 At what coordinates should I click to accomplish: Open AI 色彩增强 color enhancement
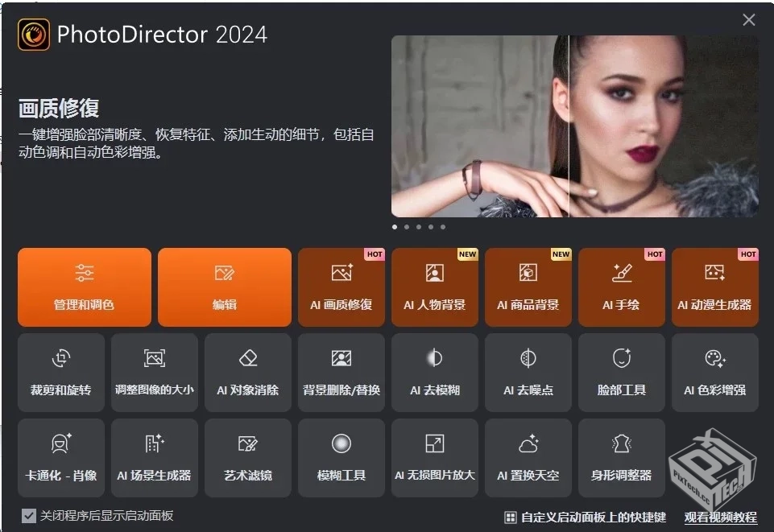(x=714, y=372)
